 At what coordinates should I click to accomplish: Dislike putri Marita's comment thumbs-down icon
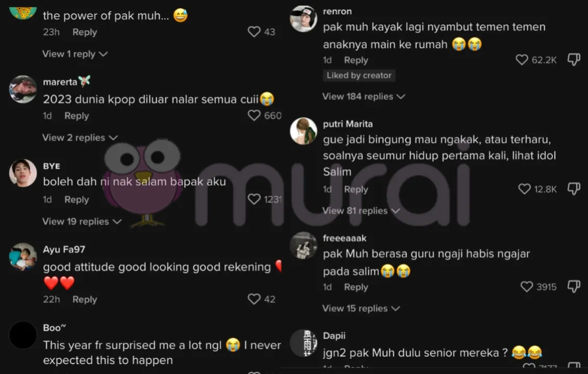point(574,189)
